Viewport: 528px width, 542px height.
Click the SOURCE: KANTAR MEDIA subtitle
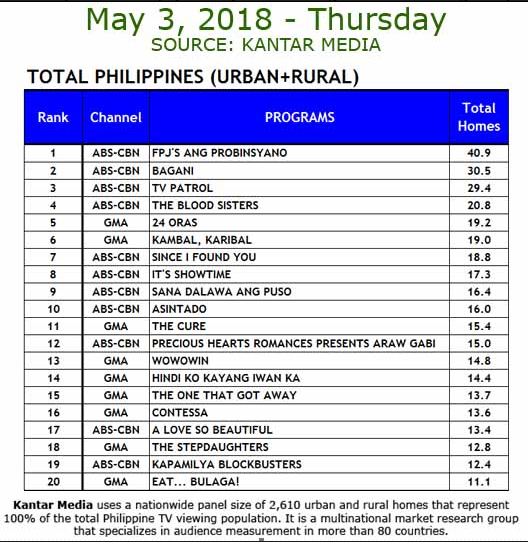[x=266, y=45]
